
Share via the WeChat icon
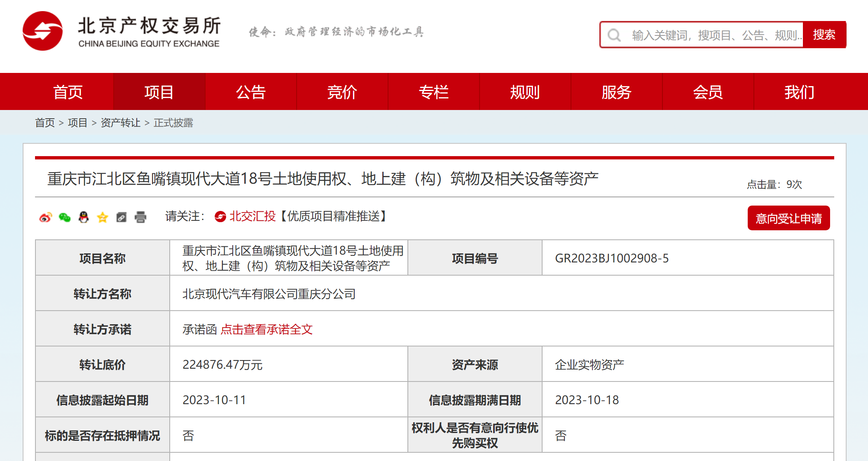[65, 217]
